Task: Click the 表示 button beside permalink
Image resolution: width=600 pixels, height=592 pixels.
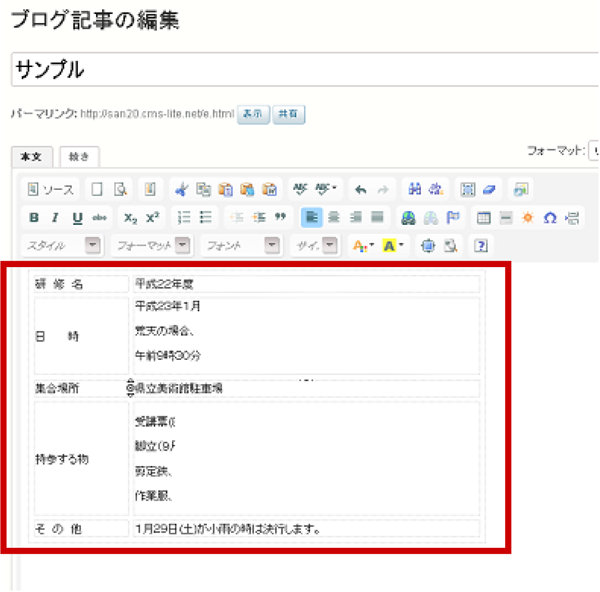Action: [253, 114]
